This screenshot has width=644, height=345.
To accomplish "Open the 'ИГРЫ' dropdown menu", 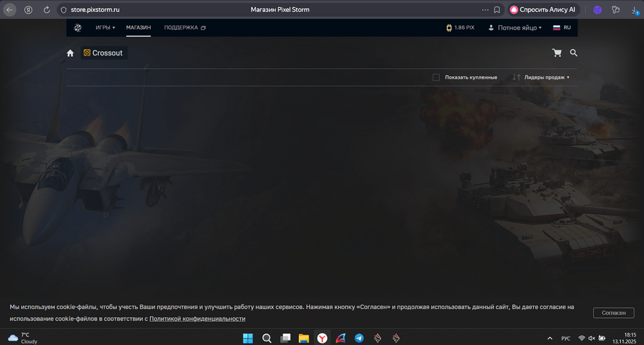I will [x=105, y=28].
